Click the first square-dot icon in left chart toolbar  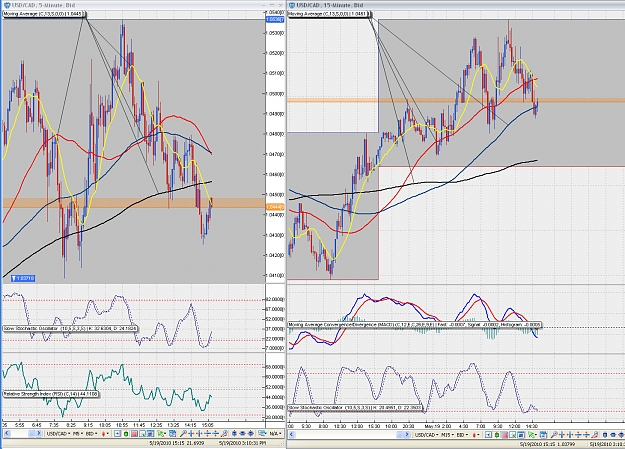click(x=117, y=433)
